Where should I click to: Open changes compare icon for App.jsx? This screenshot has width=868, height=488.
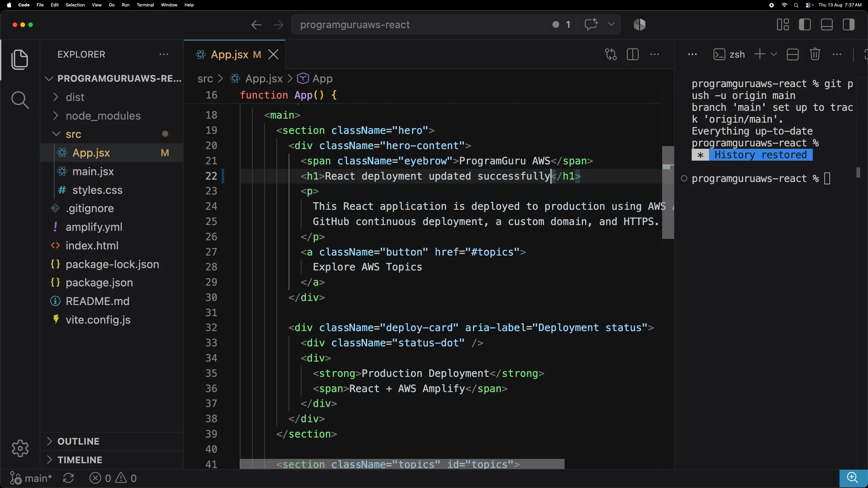(611, 55)
